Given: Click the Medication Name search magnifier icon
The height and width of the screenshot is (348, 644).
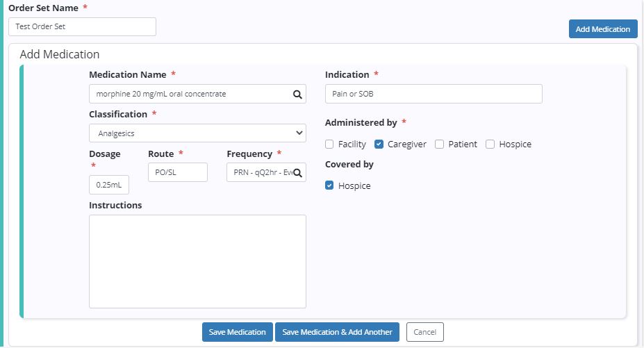Looking at the screenshot, I should pyautogui.click(x=297, y=94).
